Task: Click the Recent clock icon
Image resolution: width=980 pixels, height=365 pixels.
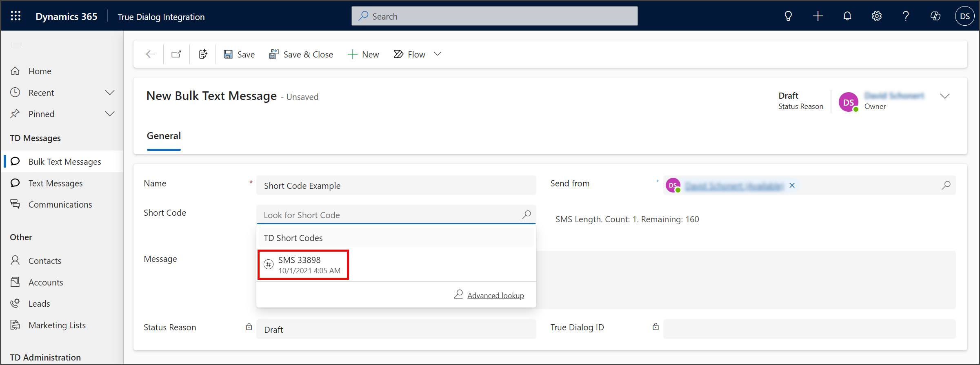Action: pyautogui.click(x=15, y=92)
